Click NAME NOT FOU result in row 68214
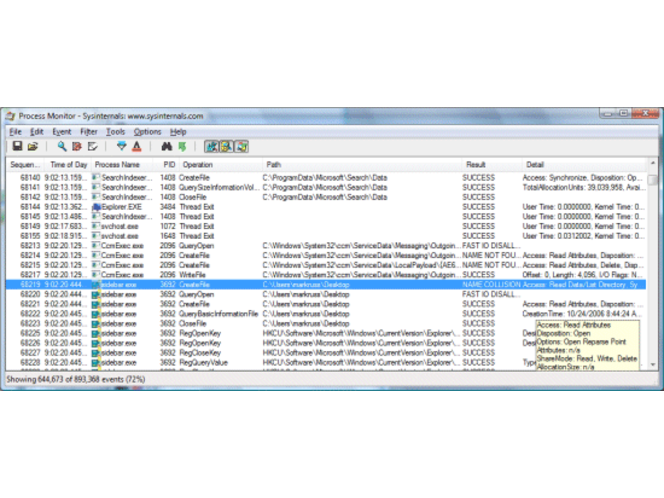The height and width of the screenshot is (498, 664). pyautogui.click(x=491, y=256)
